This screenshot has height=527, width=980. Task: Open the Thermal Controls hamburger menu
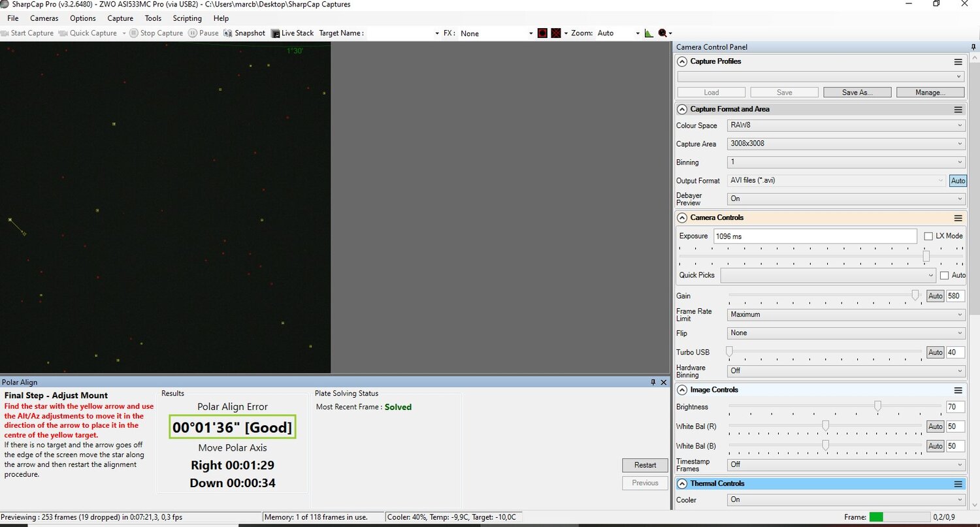click(x=958, y=484)
